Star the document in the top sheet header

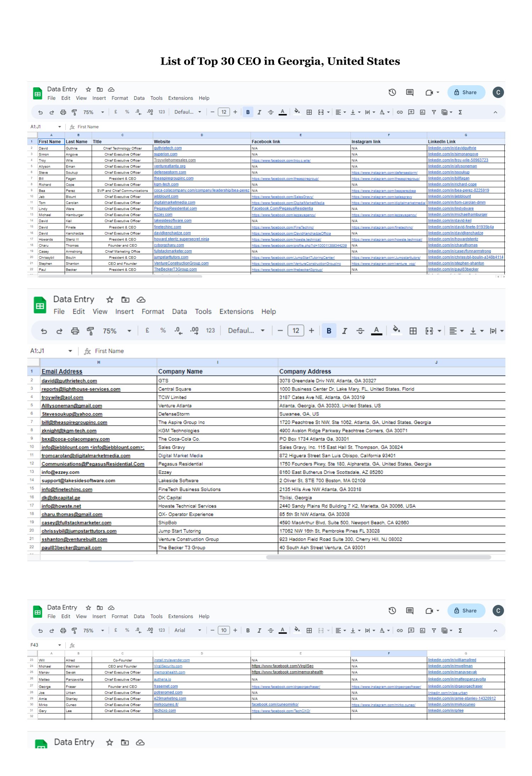click(x=88, y=89)
